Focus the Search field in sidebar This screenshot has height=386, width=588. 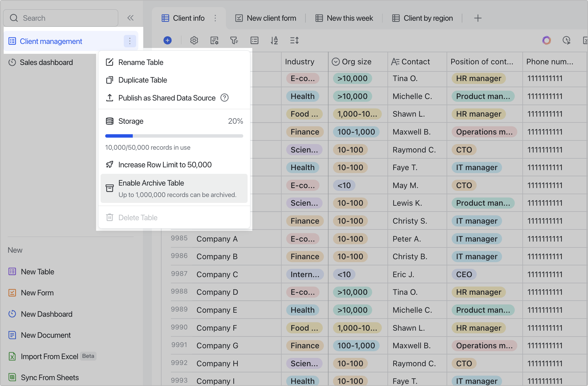61,18
